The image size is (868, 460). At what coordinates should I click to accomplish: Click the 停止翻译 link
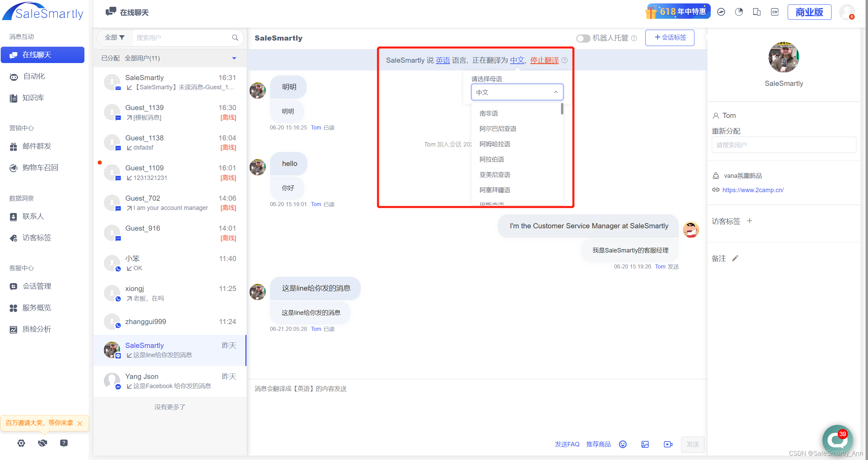tap(544, 60)
